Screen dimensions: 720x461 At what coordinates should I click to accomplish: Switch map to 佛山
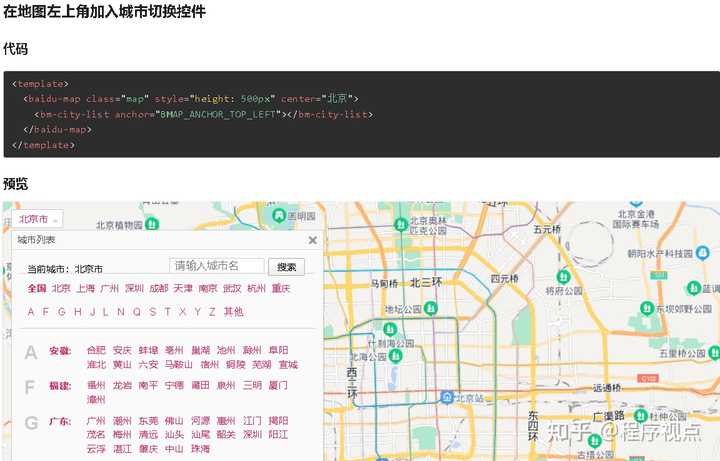point(174,421)
